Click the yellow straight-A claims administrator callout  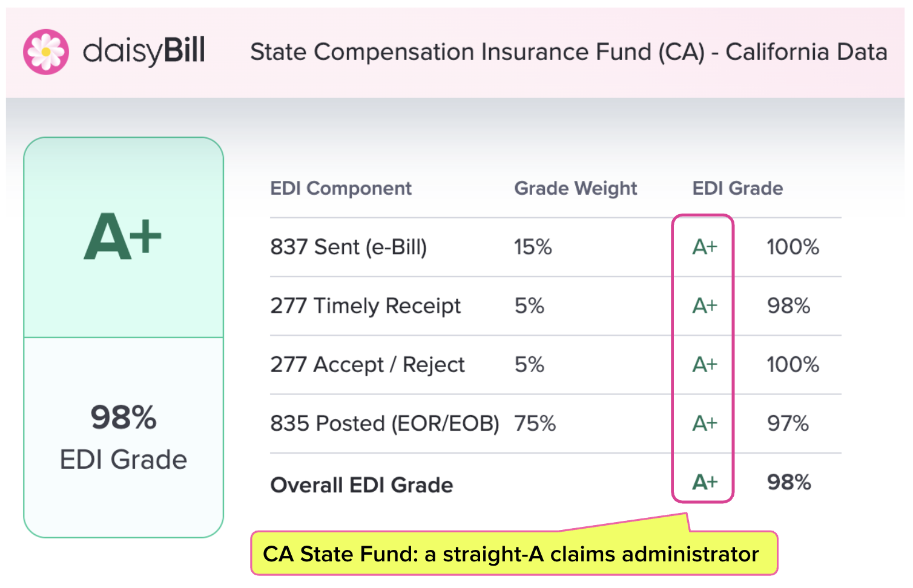tap(513, 554)
